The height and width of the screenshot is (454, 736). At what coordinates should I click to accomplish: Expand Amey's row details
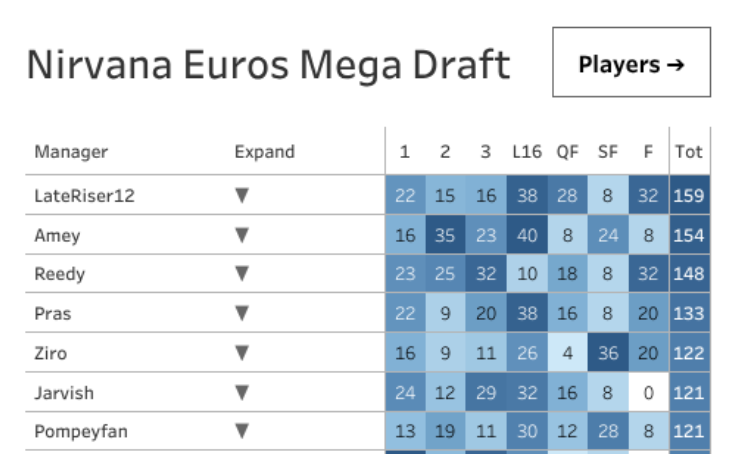click(241, 235)
